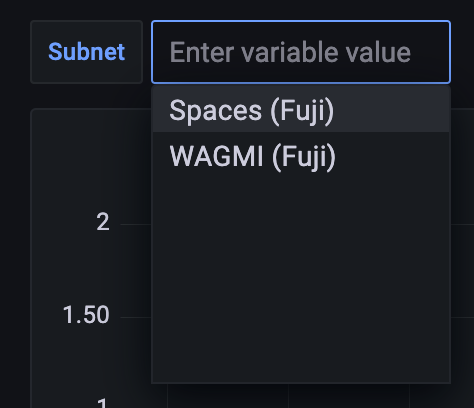The height and width of the screenshot is (408, 474).
Task: Click chart area between 2 and 1.50 labels
Action: click(x=135, y=271)
